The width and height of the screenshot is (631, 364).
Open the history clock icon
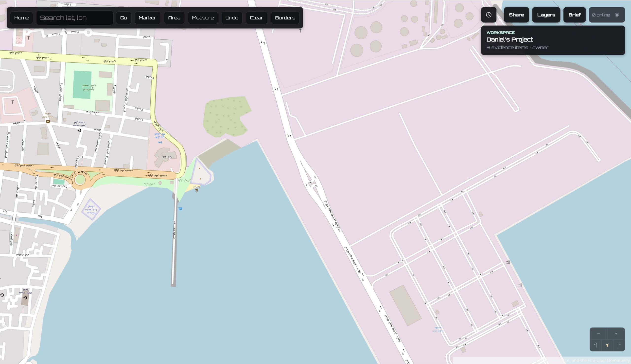tap(488, 15)
